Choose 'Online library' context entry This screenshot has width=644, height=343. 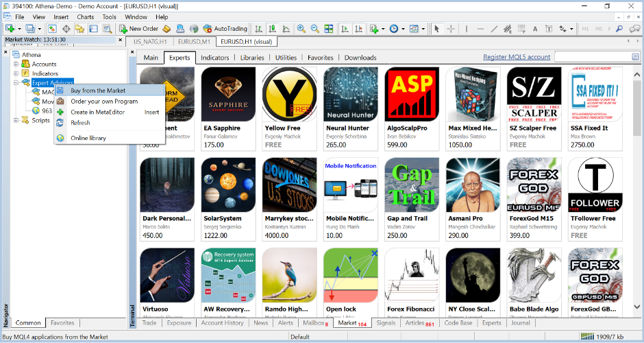coord(110,138)
